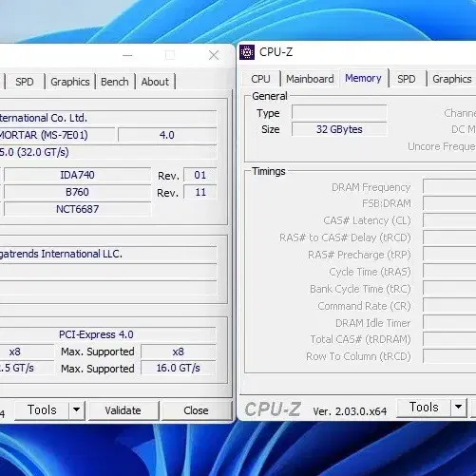Click the 16.0 GT/s max supported value
This screenshot has width=476, height=476.
point(179,368)
